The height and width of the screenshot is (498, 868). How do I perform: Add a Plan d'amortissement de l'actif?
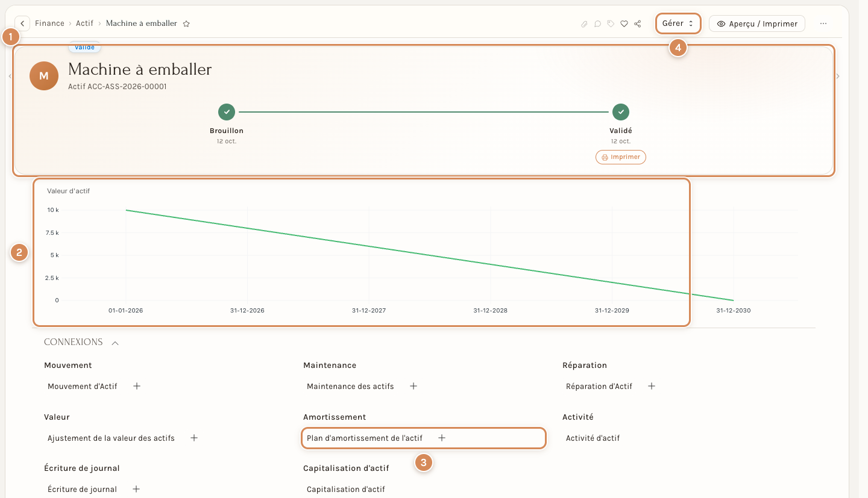pyautogui.click(x=442, y=438)
